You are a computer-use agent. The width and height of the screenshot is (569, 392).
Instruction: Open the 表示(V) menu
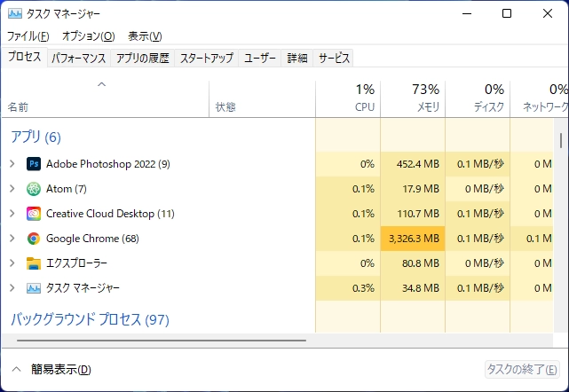coord(145,36)
